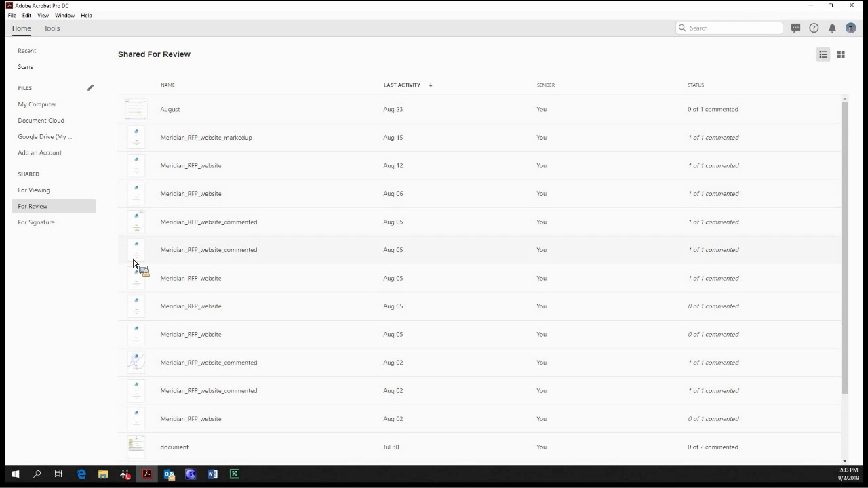Select Meridian_RFP_website dated Aug 06

[x=191, y=194]
